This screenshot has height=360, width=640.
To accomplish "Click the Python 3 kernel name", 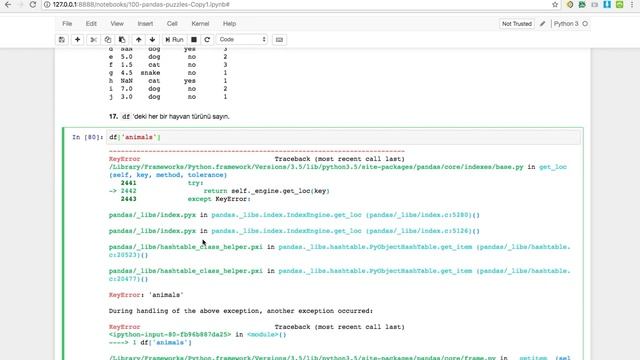I will point(566,24).
